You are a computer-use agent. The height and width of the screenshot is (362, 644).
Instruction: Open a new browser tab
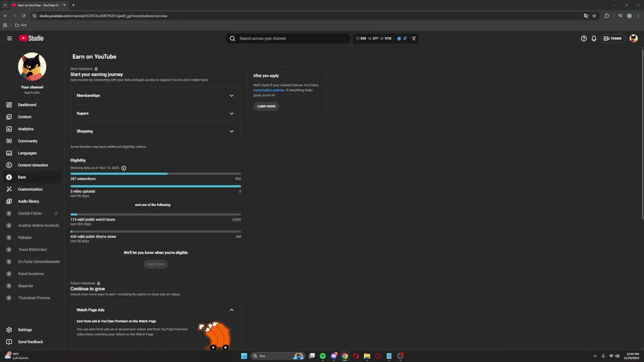point(73,5)
